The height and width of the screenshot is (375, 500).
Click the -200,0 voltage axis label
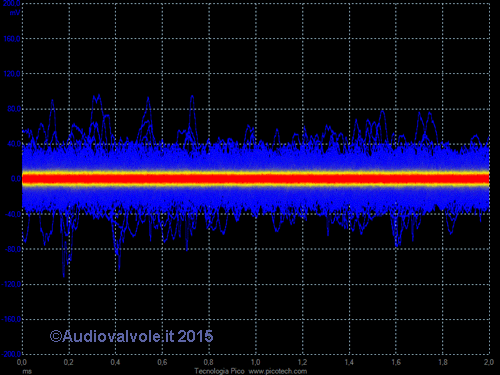point(11,354)
